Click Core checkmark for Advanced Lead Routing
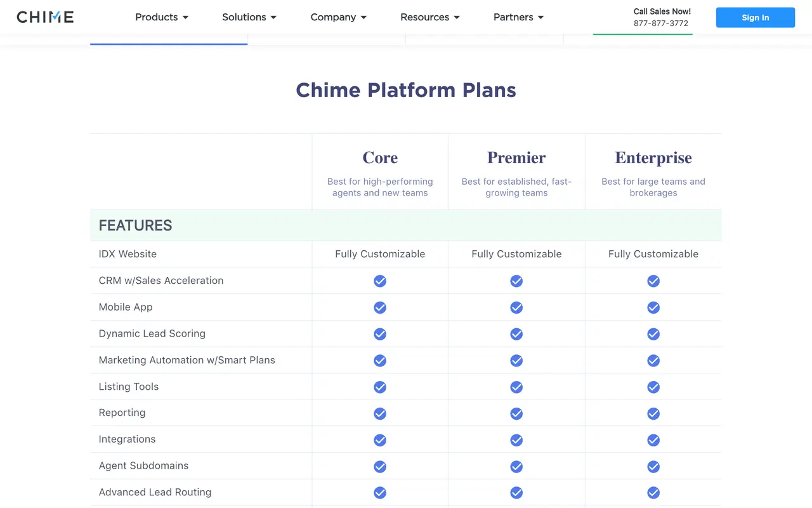The image size is (812, 508). (380, 493)
